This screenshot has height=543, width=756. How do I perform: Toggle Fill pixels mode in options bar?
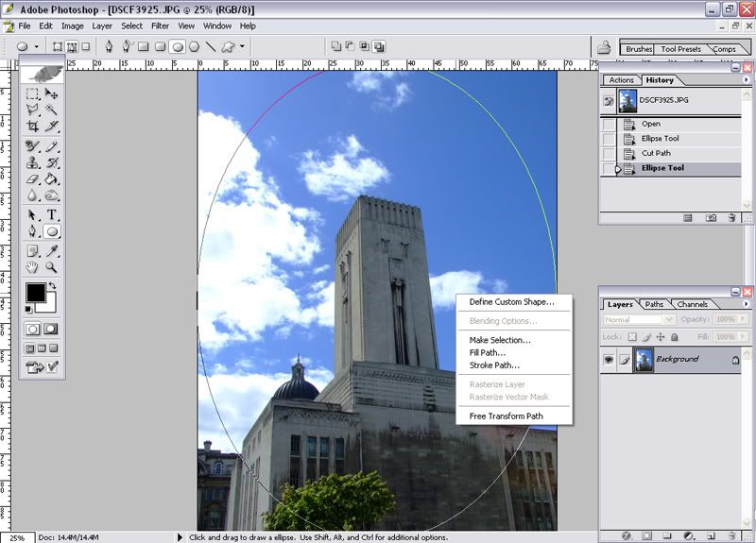point(86,46)
